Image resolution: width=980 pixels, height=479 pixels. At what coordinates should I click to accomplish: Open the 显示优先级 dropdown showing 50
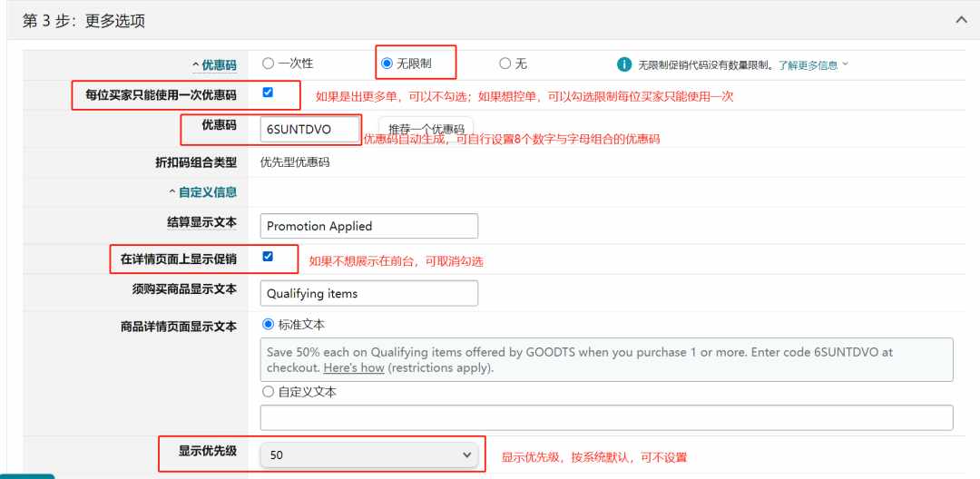[368, 455]
